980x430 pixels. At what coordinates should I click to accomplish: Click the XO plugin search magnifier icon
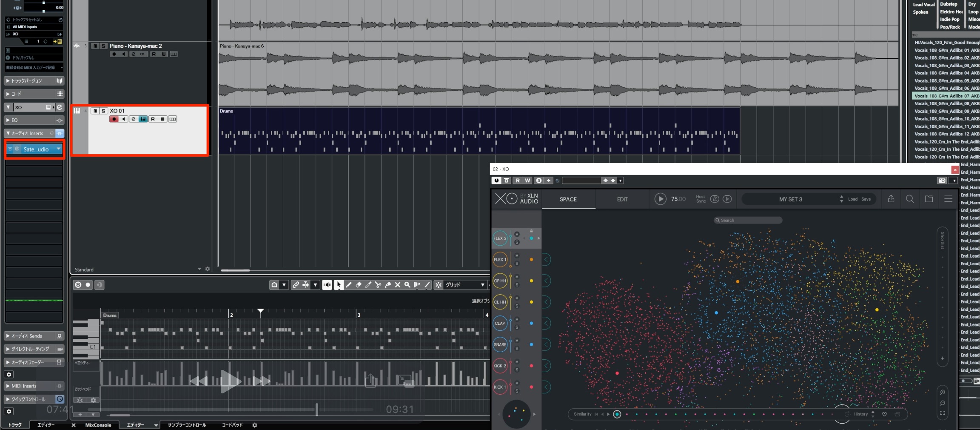click(x=910, y=199)
